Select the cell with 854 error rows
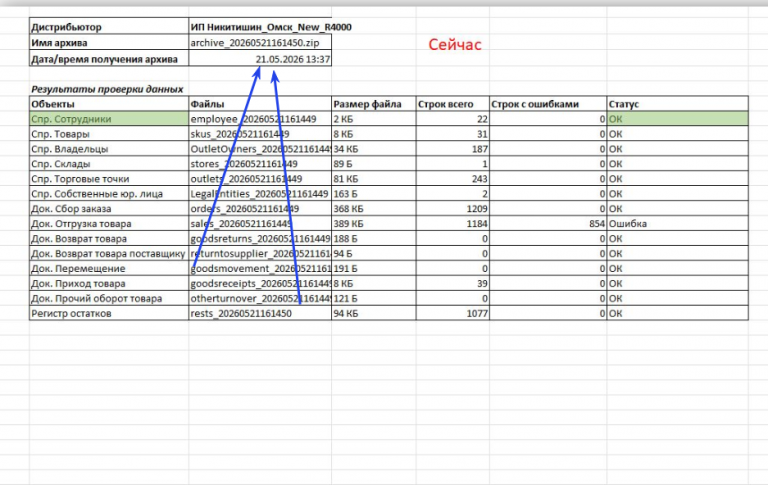This screenshot has width=768, height=485. click(548, 224)
